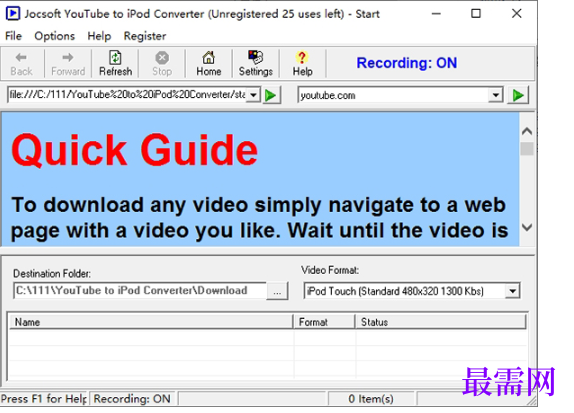
Task: Open the Help toolbar icon with question mark
Action: [302, 64]
